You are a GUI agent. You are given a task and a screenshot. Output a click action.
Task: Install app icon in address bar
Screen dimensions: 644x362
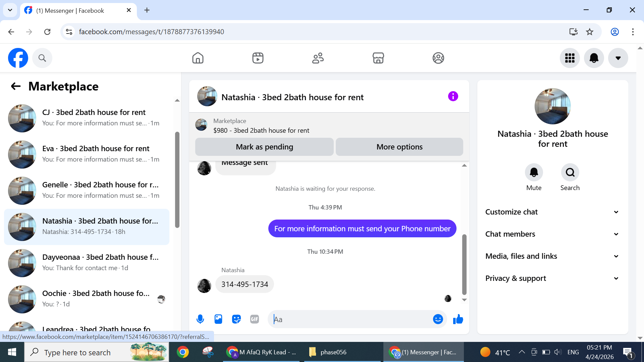click(573, 32)
